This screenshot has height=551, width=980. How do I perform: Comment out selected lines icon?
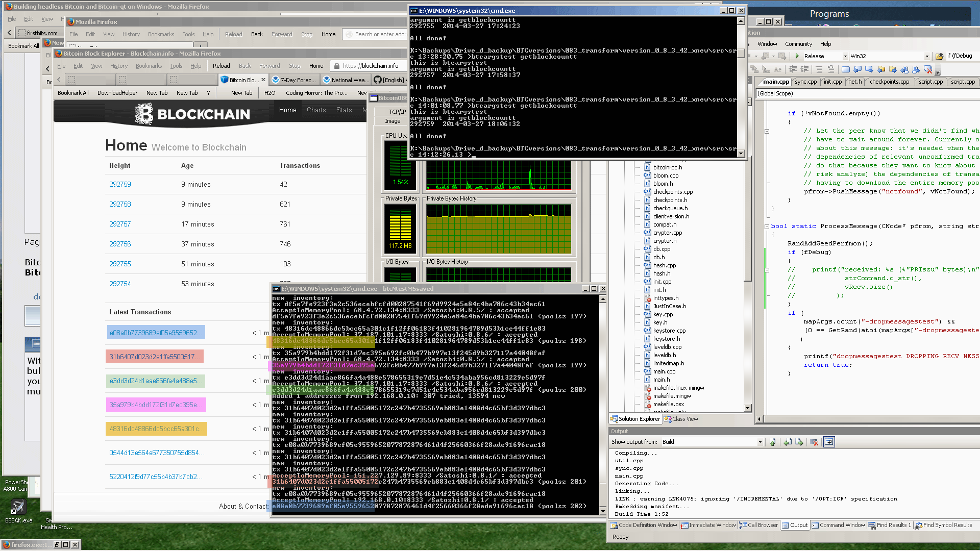[x=819, y=69]
